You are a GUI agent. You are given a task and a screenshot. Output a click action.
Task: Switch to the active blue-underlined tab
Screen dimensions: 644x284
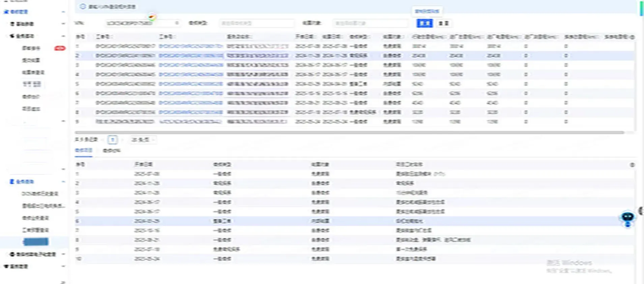(x=83, y=150)
